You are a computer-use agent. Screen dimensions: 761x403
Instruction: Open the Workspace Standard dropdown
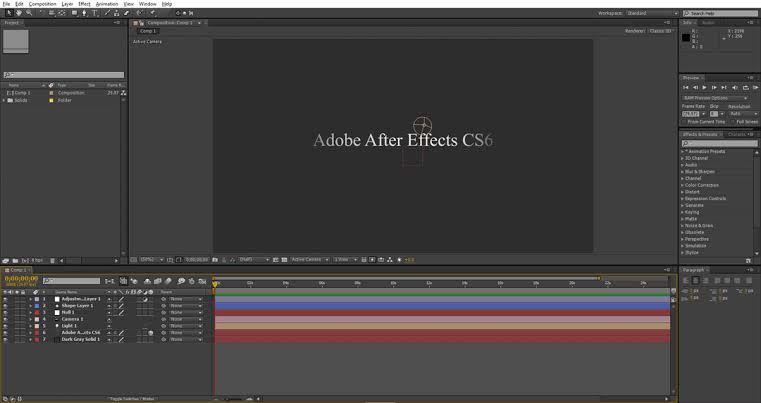click(x=651, y=13)
